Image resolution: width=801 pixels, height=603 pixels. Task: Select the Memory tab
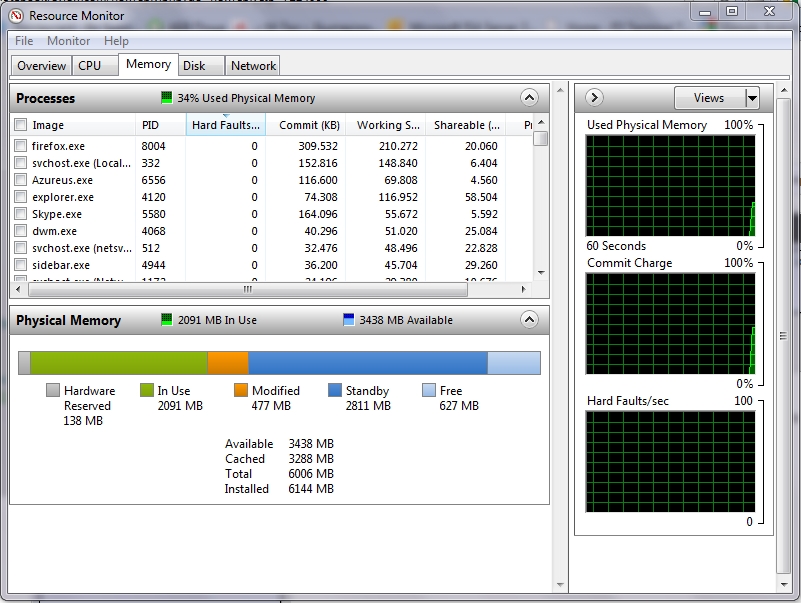pyautogui.click(x=149, y=64)
